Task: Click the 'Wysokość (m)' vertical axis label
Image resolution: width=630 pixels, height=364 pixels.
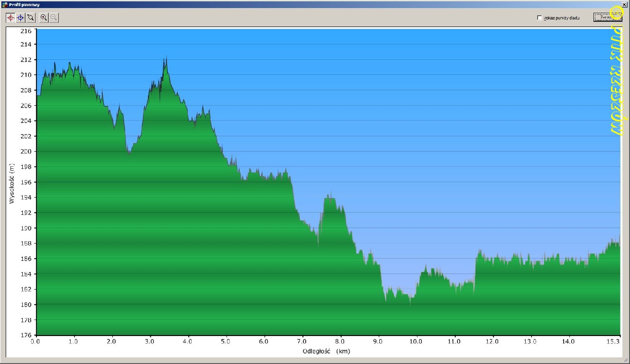Action: point(12,183)
